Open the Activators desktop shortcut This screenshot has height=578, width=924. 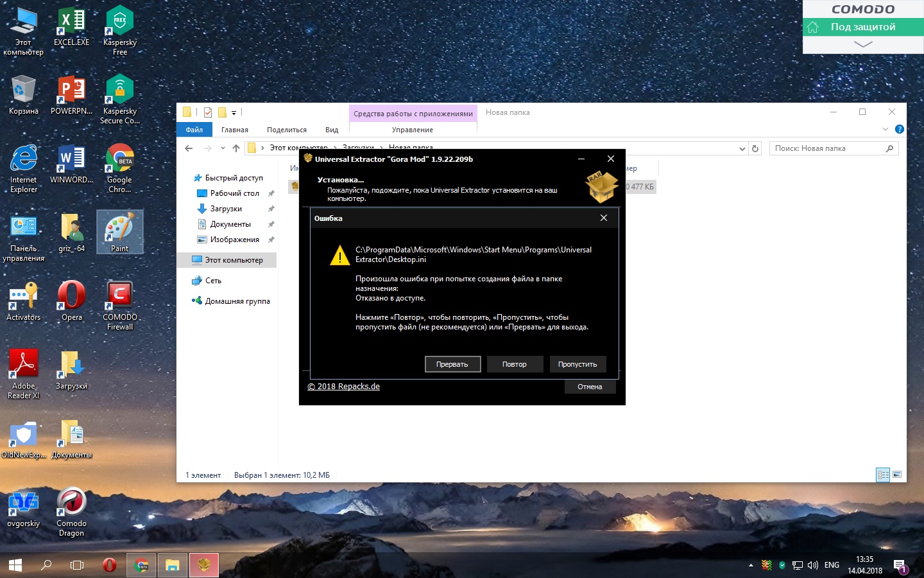(x=24, y=301)
